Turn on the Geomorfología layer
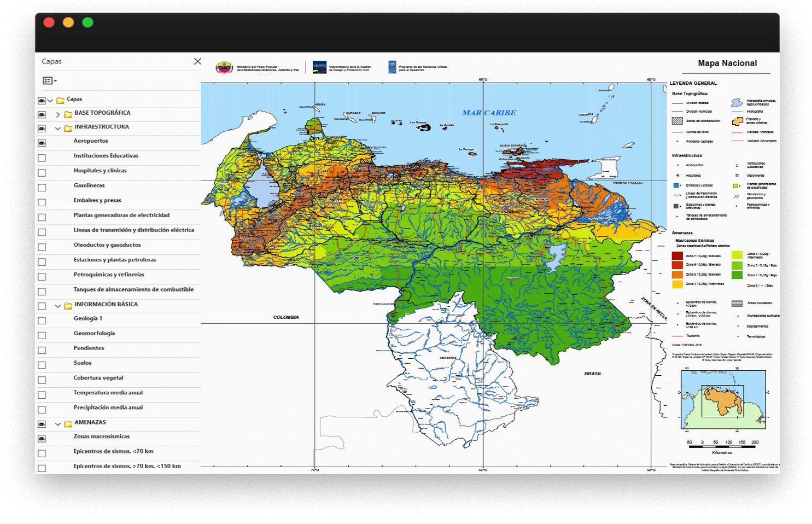This screenshot has width=812, height=524. [42, 335]
